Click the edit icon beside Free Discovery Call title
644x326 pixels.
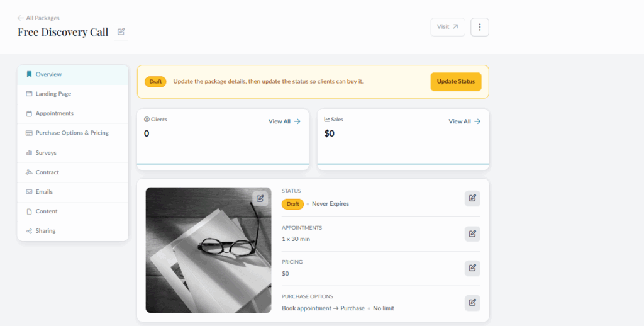[x=121, y=32]
